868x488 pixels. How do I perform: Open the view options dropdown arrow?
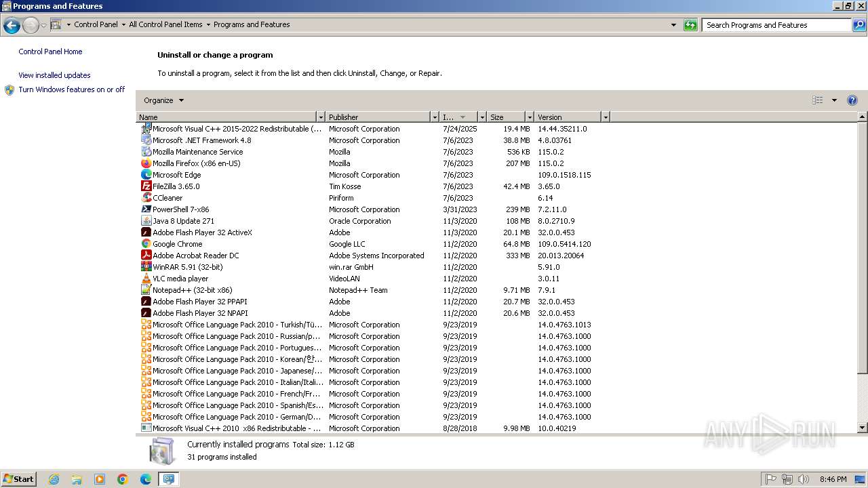pos(834,100)
